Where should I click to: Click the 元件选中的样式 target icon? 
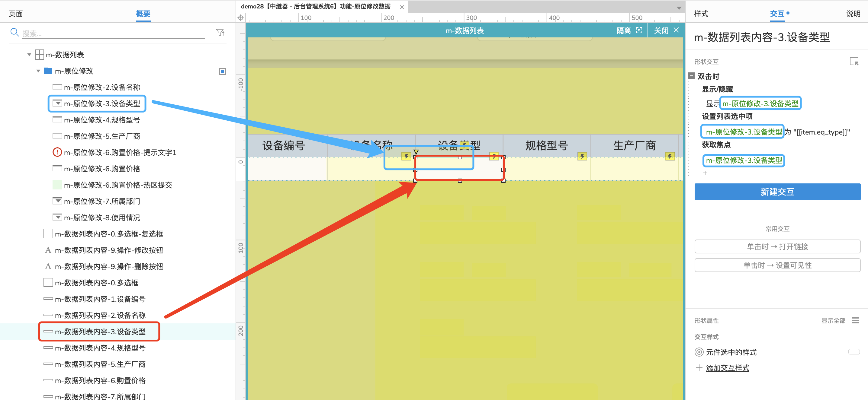699,352
